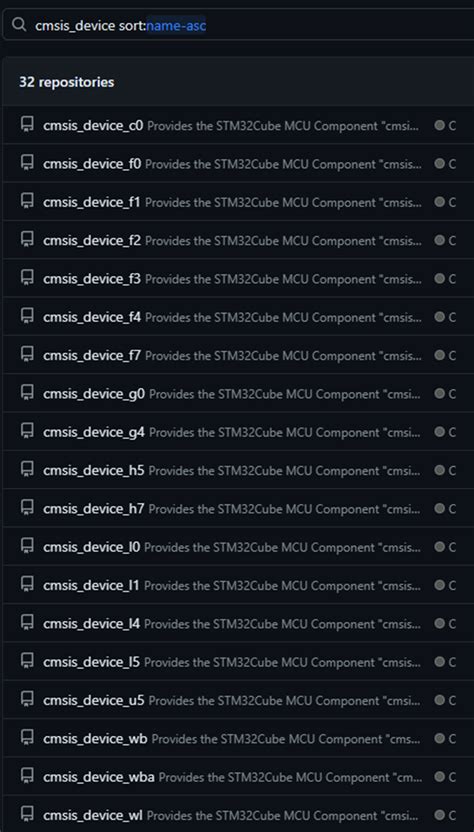Click the repo icon beside cmsis_device_h7

pos(27,508)
